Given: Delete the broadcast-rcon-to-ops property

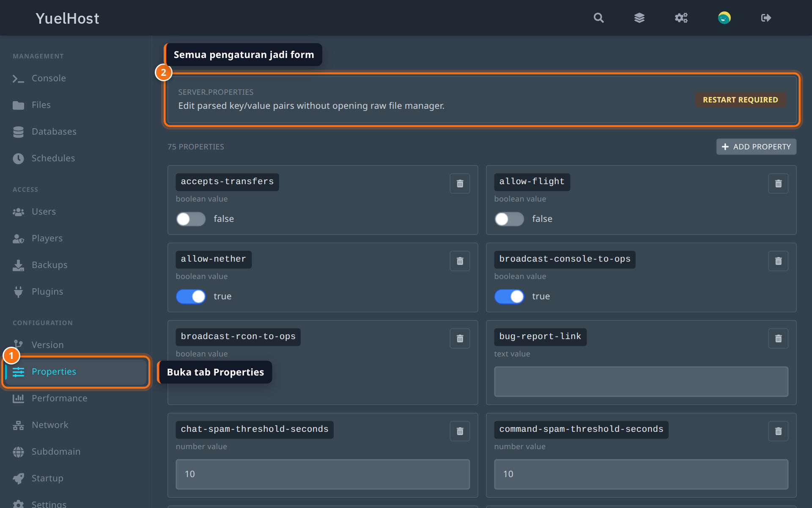Looking at the screenshot, I should (460, 339).
